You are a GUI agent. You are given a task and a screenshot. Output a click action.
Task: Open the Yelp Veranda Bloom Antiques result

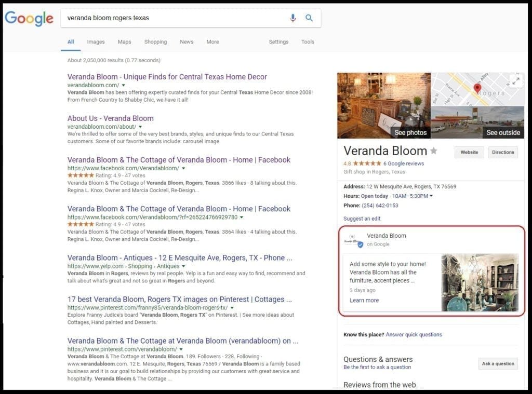179,257
